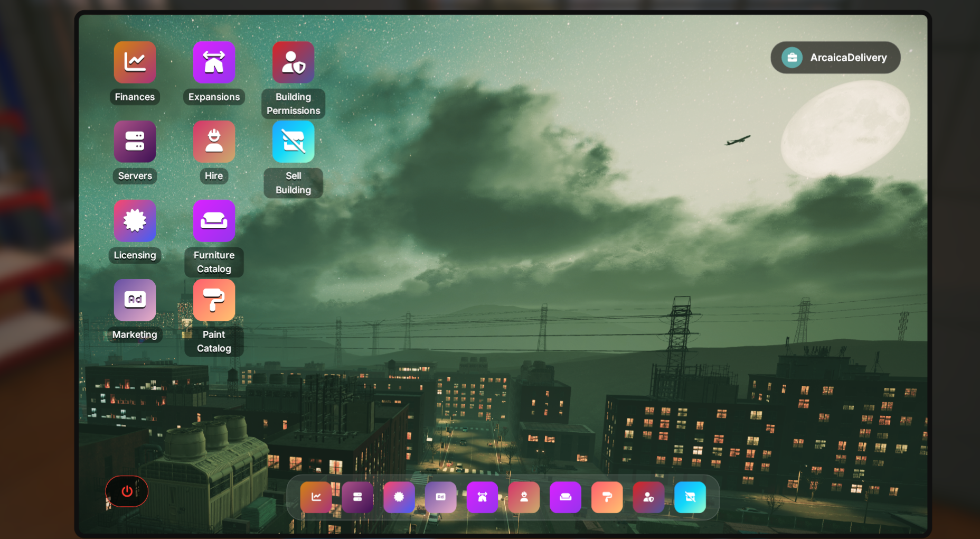Click the Hire worker icon

pyautogui.click(x=214, y=142)
